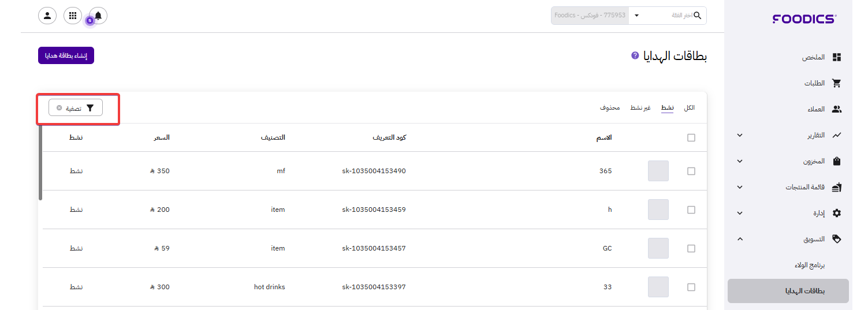Expand the المخزون inventory menu
868x310 pixels.
click(x=740, y=161)
